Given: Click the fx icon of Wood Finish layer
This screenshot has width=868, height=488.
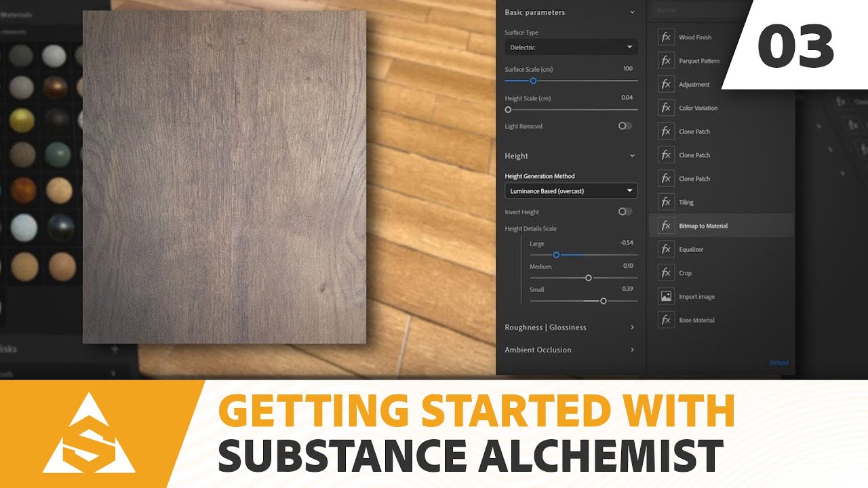Looking at the screenshot, I should (x=666, y=37).
